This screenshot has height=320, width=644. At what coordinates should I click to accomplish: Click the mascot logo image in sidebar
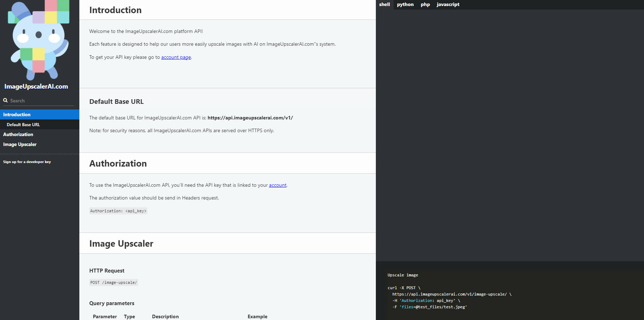coord(39,40)
